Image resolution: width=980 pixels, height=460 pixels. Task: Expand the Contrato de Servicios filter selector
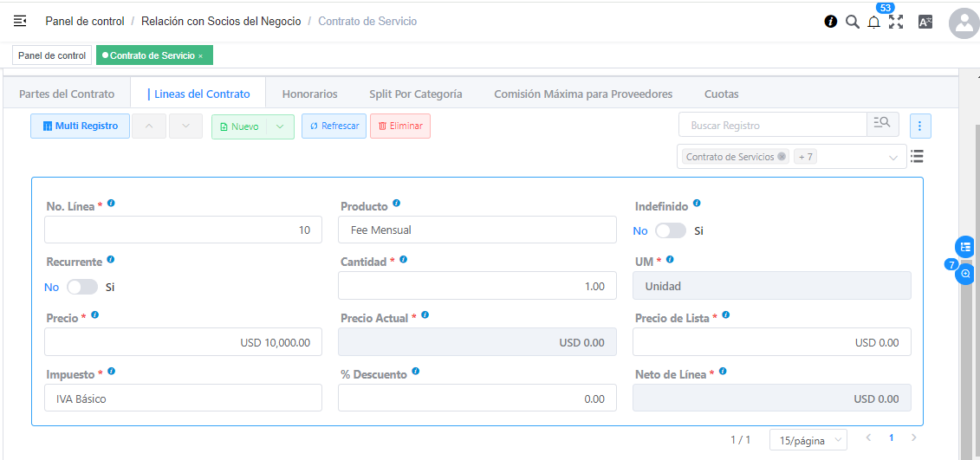pos(893,158)
